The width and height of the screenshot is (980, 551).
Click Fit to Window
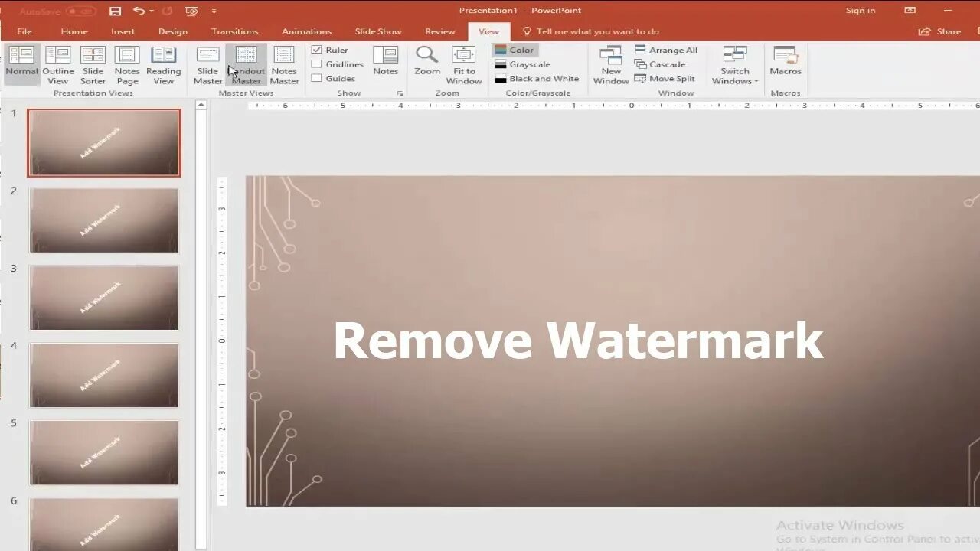click(464, 64)
